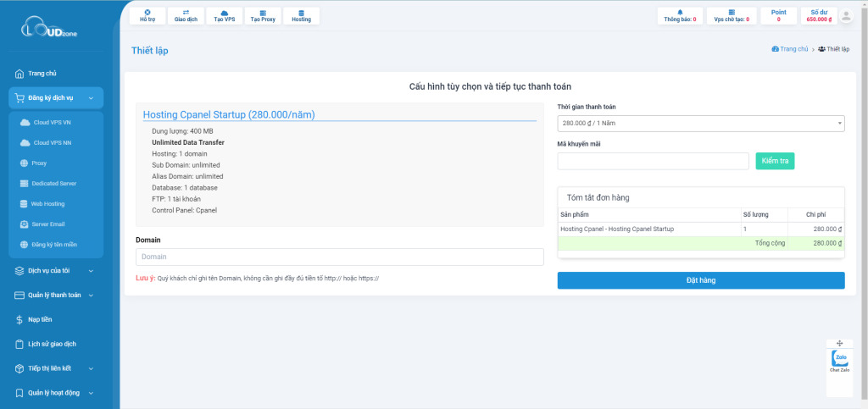
Task: Open Nạp tiền in the sidebar
Action: coord(40,319)
